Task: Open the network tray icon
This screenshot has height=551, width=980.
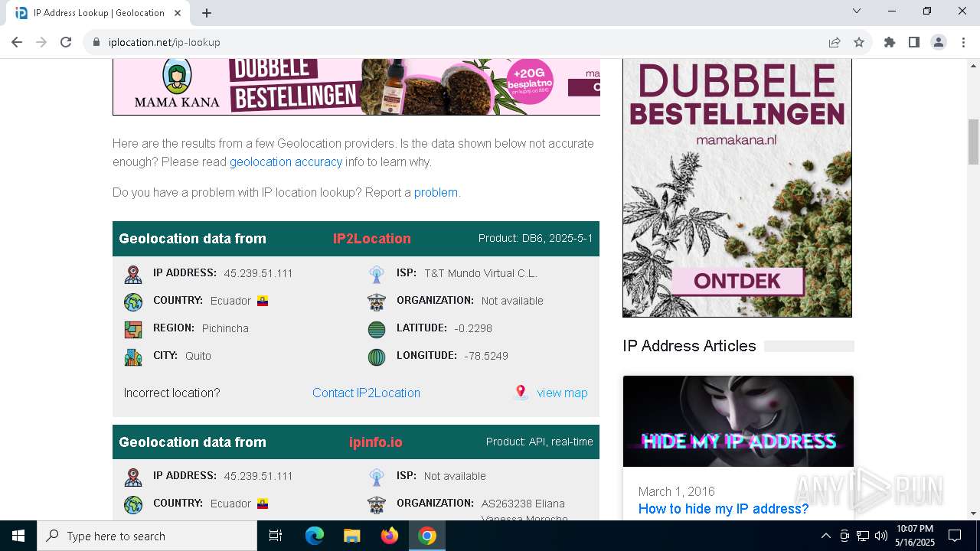Action: pos(863,536)
